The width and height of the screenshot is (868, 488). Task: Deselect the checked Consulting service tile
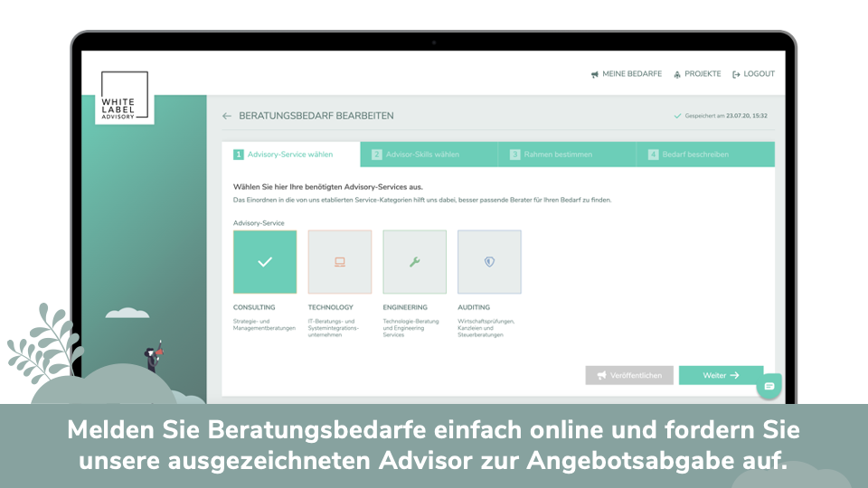[x=265, y=262]
